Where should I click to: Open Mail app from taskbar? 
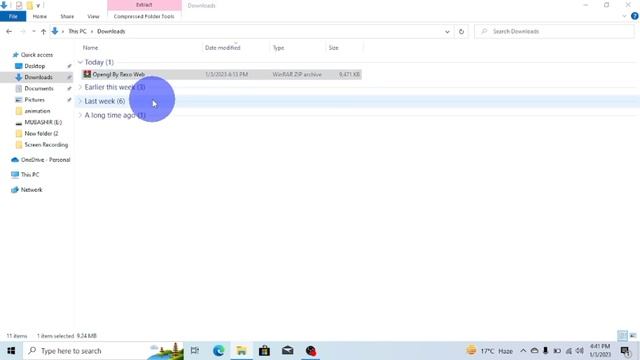287,351
